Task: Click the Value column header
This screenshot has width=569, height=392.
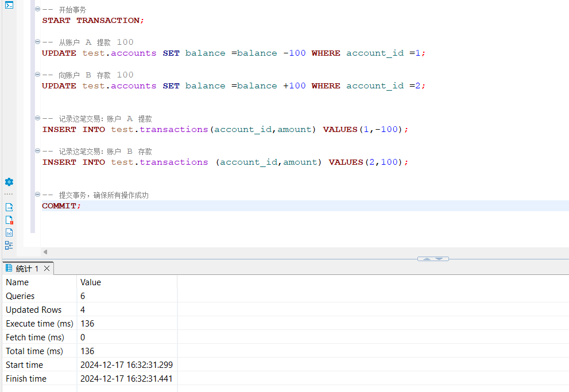Action: [x=91, y=282]
